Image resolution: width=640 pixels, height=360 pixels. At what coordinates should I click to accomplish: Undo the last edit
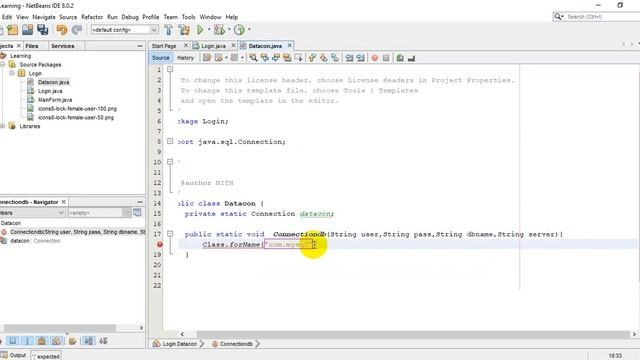pyautogui.click(x=62, y=30)
